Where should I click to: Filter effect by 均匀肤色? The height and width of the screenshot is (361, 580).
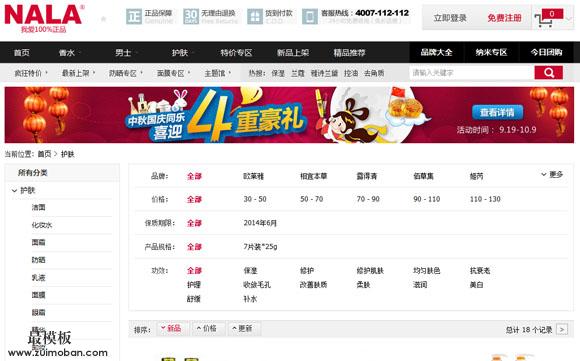pyautogui.click(x=426, y=271)
